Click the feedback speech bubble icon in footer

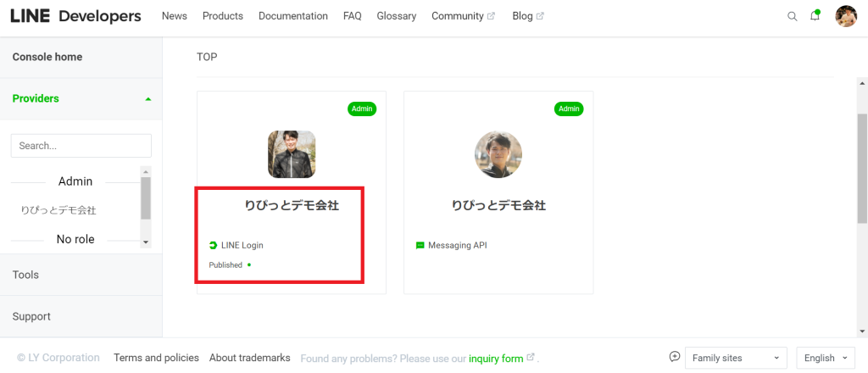click(674, 356)
